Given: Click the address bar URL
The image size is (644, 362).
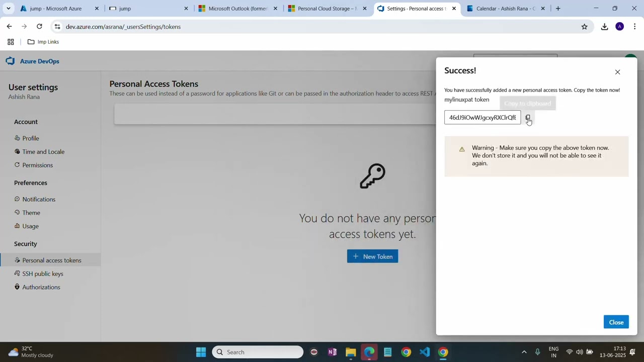Looking at the screenshot, I should coord(123,27).
